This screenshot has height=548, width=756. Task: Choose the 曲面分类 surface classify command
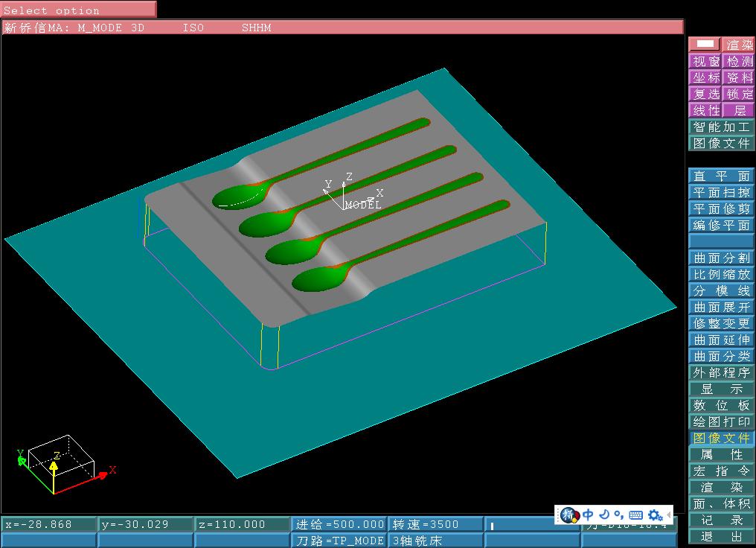pos(721,357)
